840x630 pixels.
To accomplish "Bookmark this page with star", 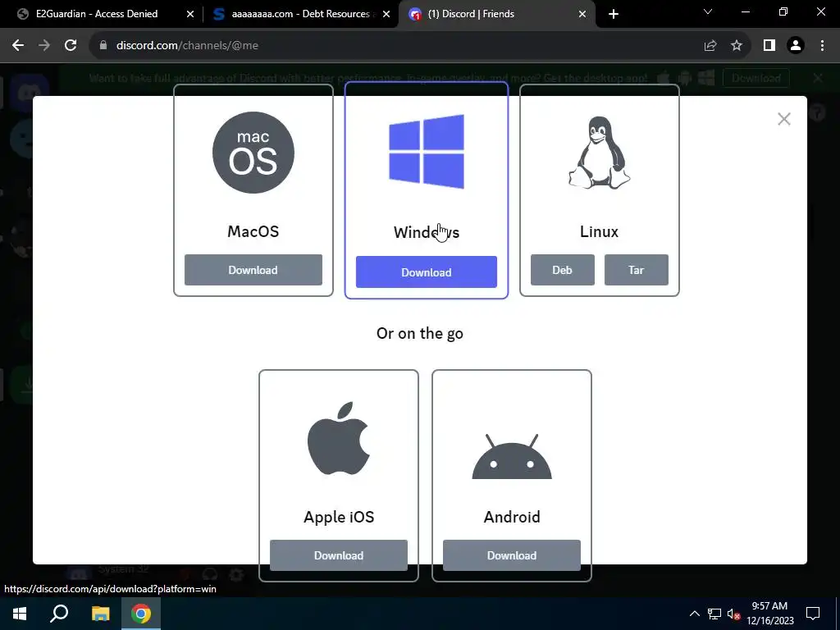I will [737, 46].
